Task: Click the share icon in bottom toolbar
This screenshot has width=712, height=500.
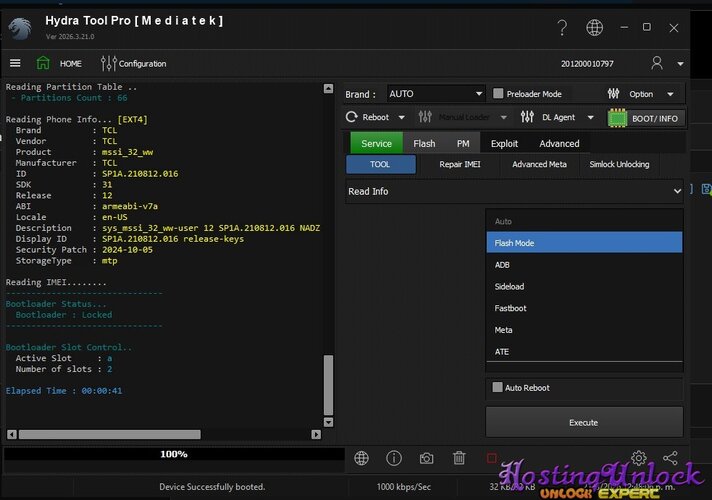Action: 670,458
